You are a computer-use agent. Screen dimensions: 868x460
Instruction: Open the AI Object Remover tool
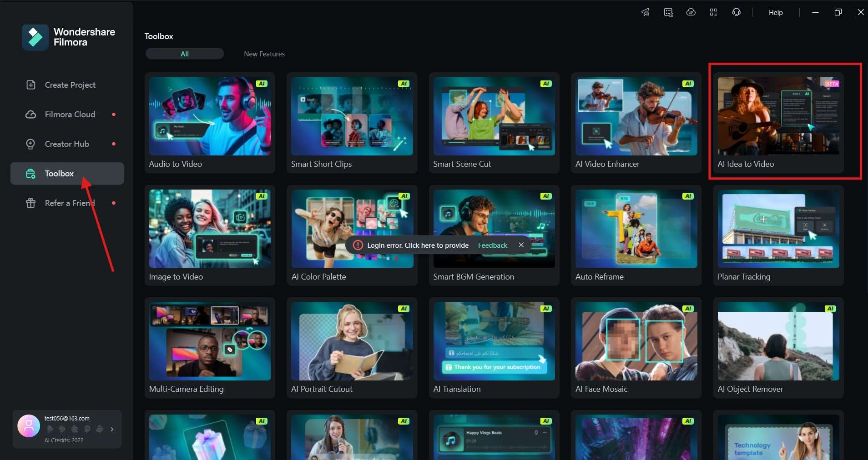(778, 348)
